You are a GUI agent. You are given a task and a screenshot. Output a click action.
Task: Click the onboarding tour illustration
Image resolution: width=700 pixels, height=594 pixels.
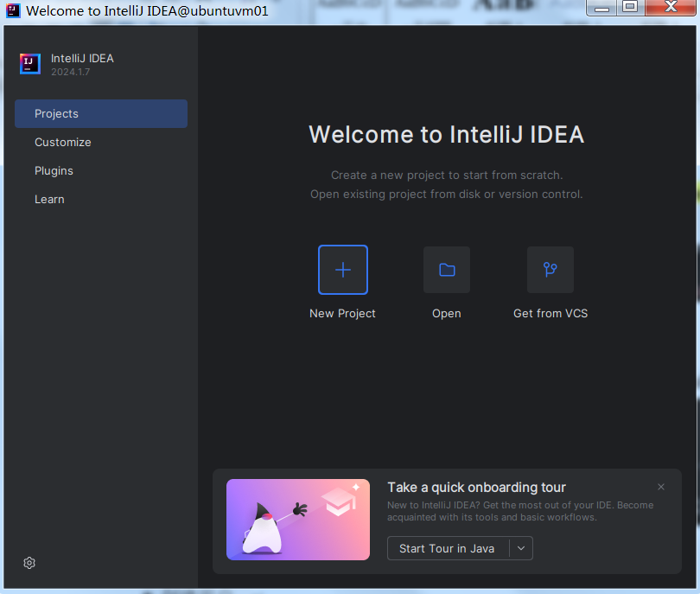[x=298, y=520]
